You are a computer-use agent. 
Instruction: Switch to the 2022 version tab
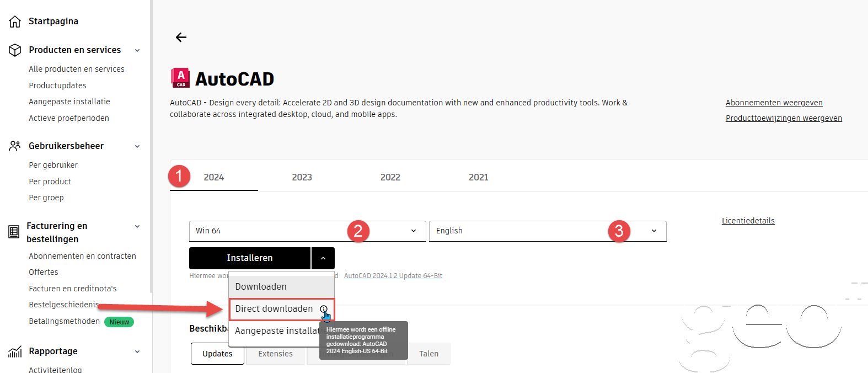(x=390, y=177)
